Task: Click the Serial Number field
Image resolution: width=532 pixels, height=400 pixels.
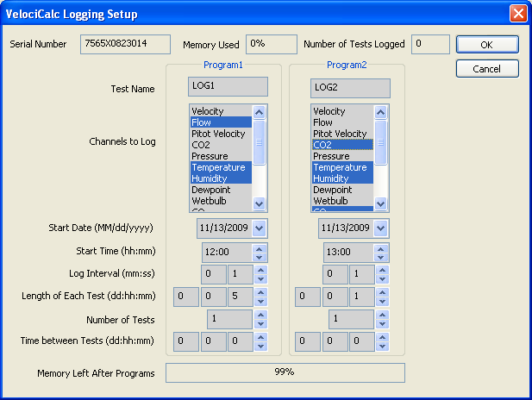Action: (125, 44)
